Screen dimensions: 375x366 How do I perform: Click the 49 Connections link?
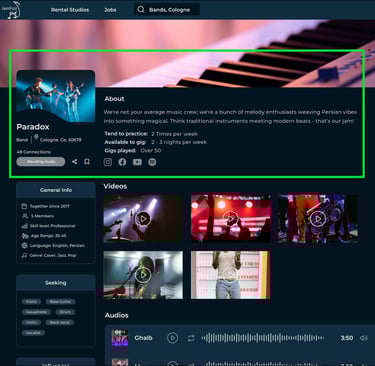[x=34, y=152]
